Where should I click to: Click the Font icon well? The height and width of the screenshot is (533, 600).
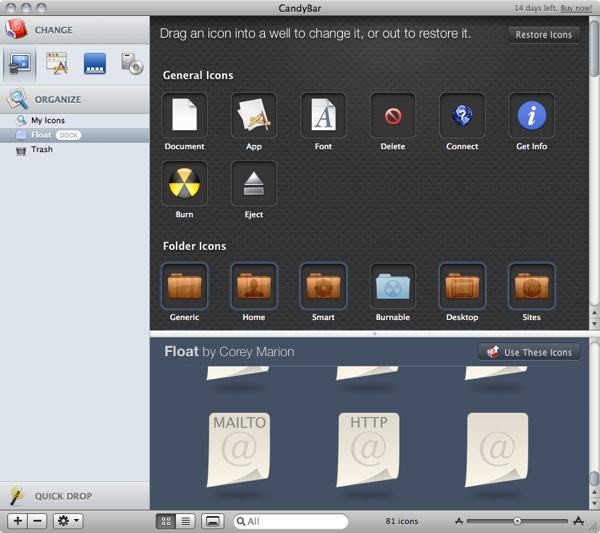323,115
